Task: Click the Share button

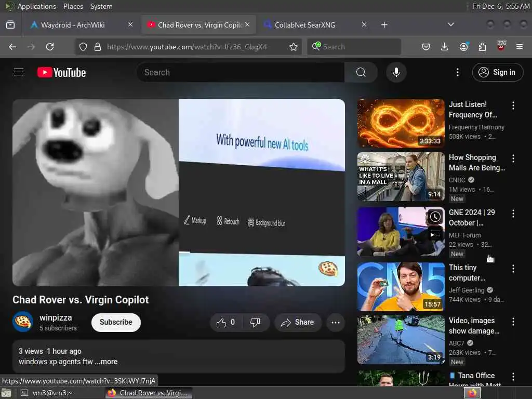Action: pyautogui.click(x=297, y=322)
